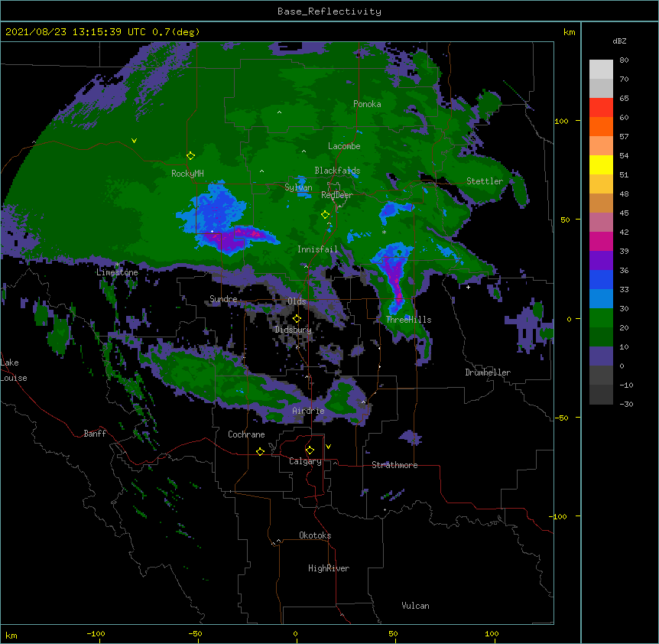The width and height of the screenshot is (659, 644).
Task: Pick the slate purple 0-10 dBZ legend swatch
Action: click(x=601, y=356)
